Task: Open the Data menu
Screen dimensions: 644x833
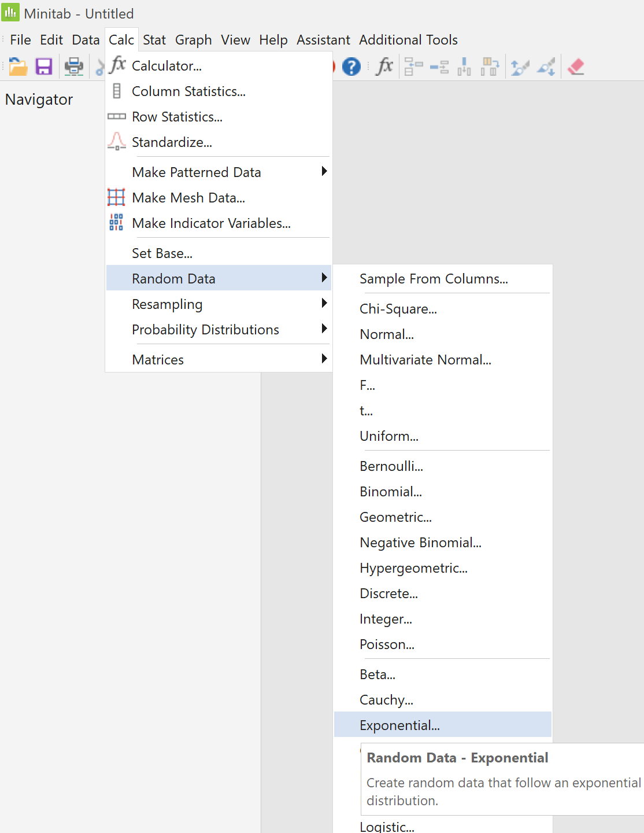Action: pyautogui.click(x=86, y=40)
